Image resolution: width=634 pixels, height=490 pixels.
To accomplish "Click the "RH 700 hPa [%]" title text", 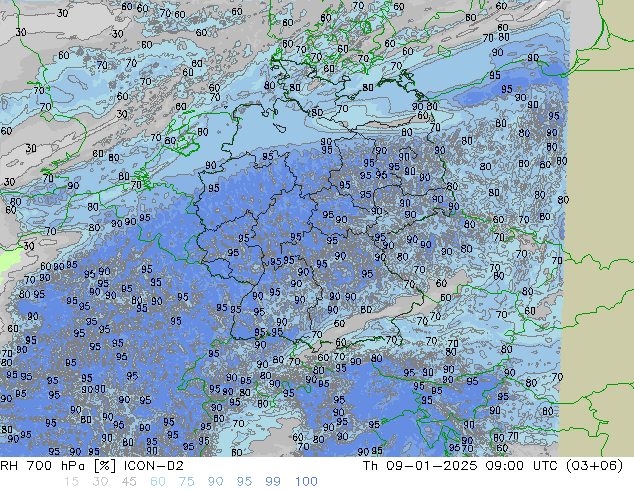I will click(x=58, y=466).
